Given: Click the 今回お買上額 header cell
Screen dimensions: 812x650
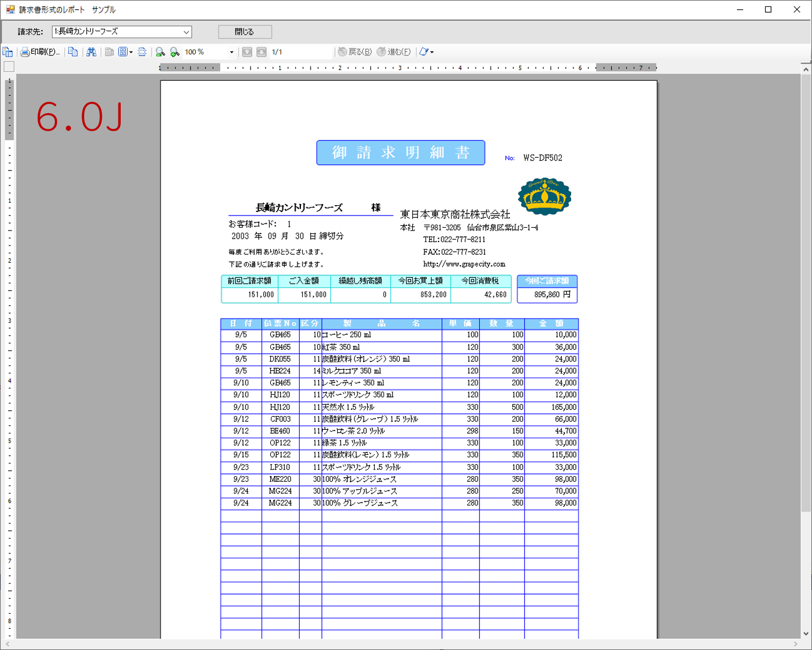Looking at the screenshot, I should tap(420, 281).
